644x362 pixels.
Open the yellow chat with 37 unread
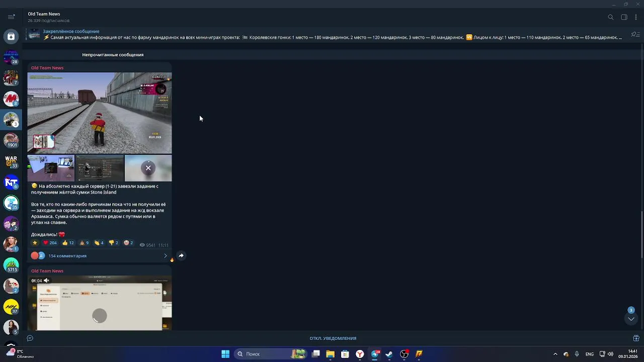click(11, 306)
